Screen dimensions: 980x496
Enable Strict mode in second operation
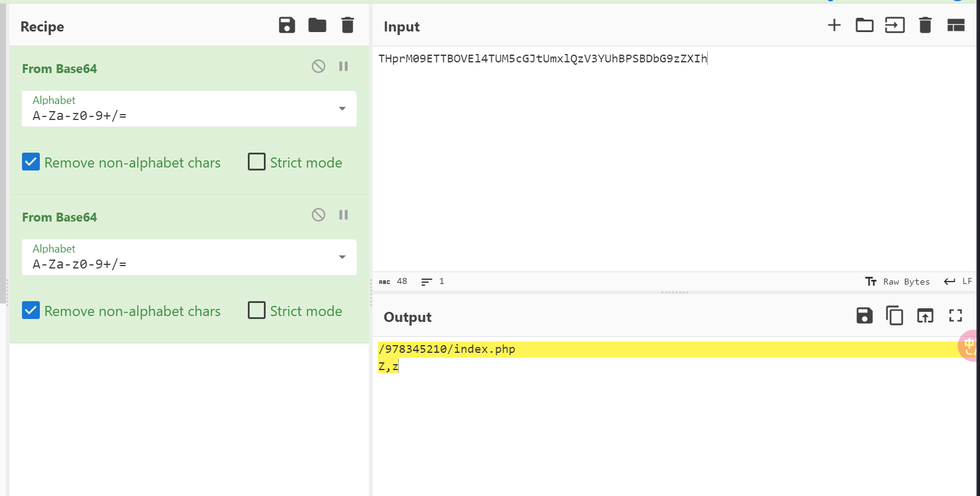tap(257, 311)
